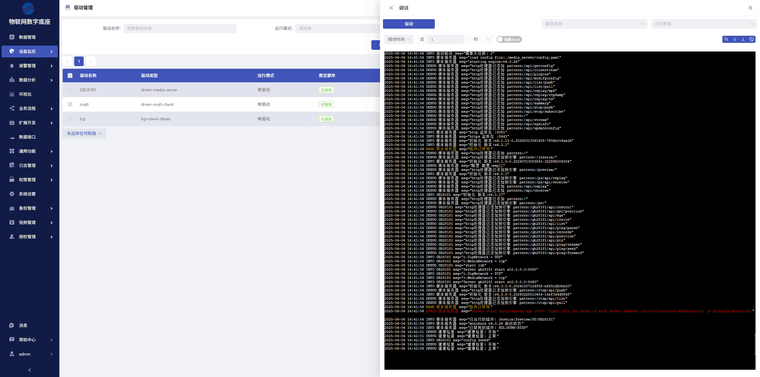Viewport: 760px width, 377px height.
Task: Open the 时 time unit dropdown
Action: [480, 39]
